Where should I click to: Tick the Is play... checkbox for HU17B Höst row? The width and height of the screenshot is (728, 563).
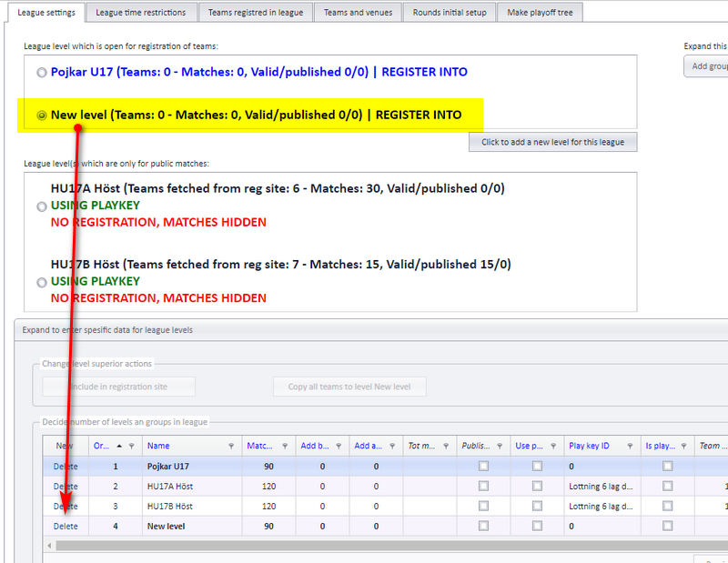[x=668, y=506]
